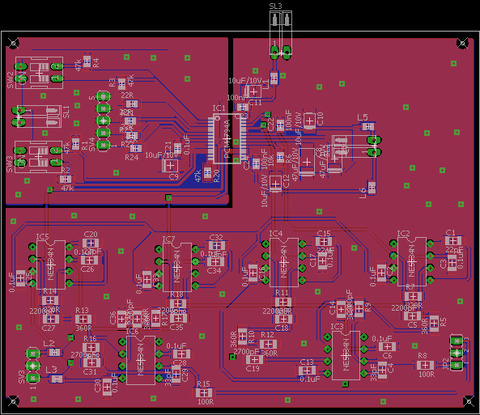Click the C34 label
Screen dimensions: 480x415
click(214, 271)
